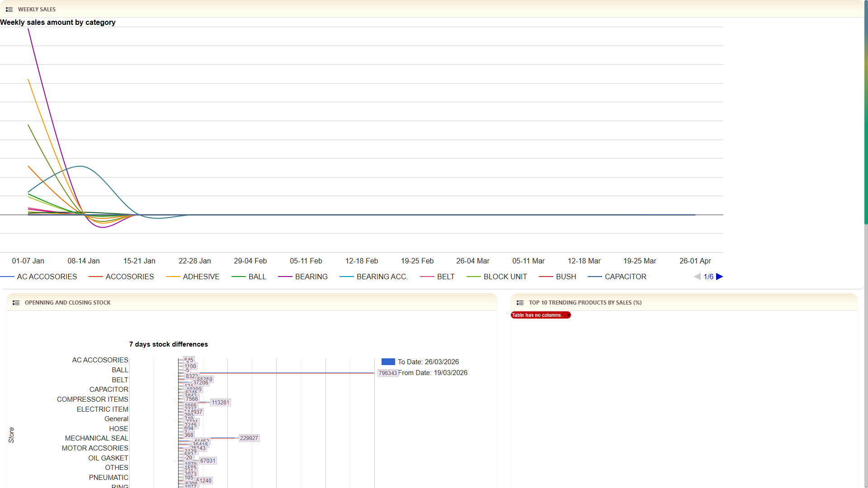Screen dimensions: 868x488
Task: Toggle BEARING ACC. legend item
Action: click(x=382, y=277)
